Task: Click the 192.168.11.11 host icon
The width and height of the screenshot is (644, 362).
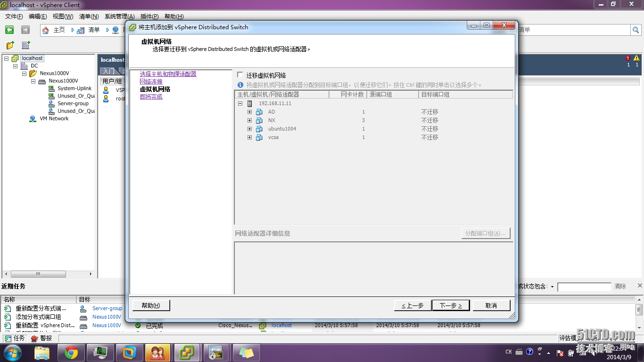Action: [250, 103]
